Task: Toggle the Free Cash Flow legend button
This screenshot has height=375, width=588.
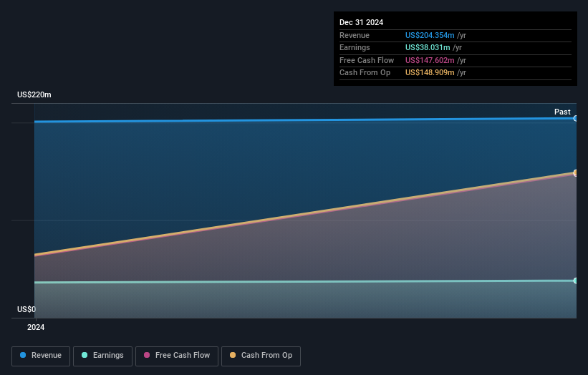Action: click(177, 356)
